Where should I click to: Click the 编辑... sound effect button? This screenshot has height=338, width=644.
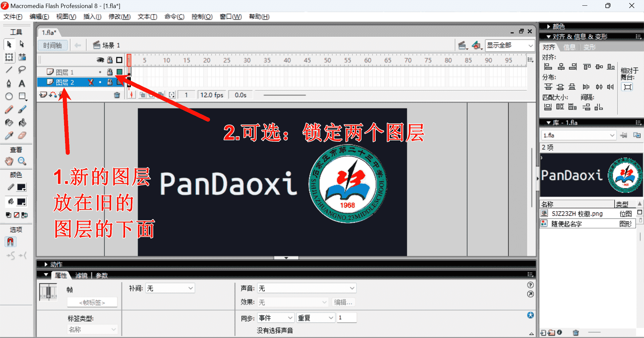(x=343, y=302)
